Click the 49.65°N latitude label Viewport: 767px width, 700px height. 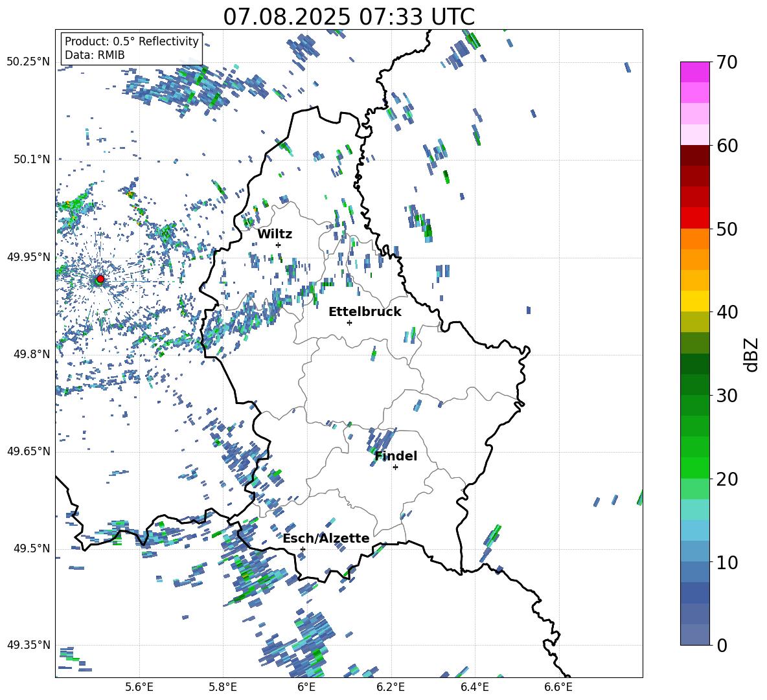pos(29,451)
